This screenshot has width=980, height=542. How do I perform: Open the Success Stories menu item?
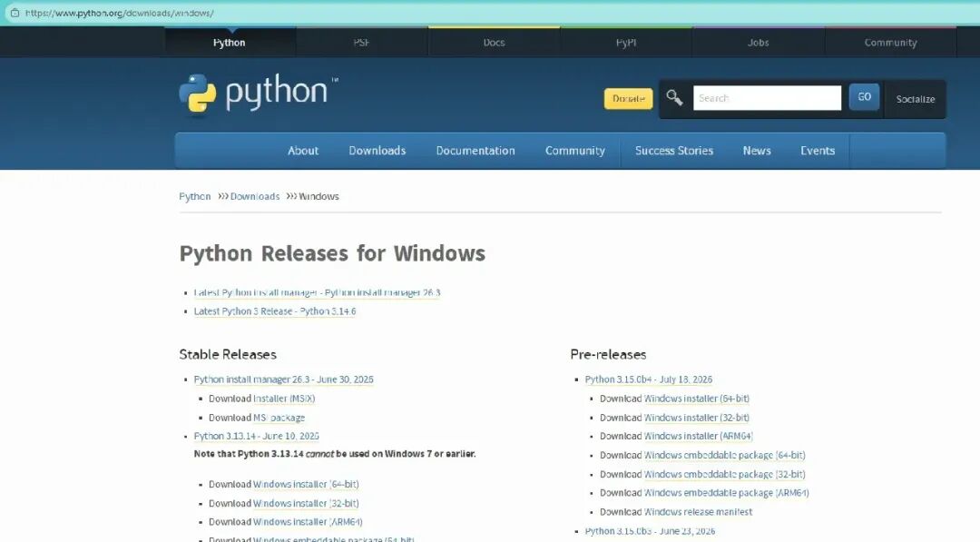click(x=673, y=151)
